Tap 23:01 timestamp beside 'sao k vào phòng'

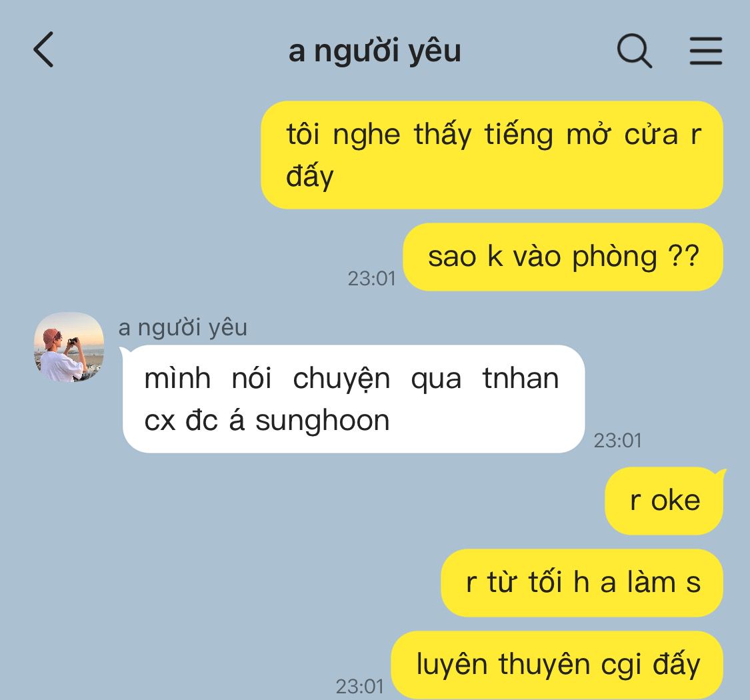click(371, 279)
